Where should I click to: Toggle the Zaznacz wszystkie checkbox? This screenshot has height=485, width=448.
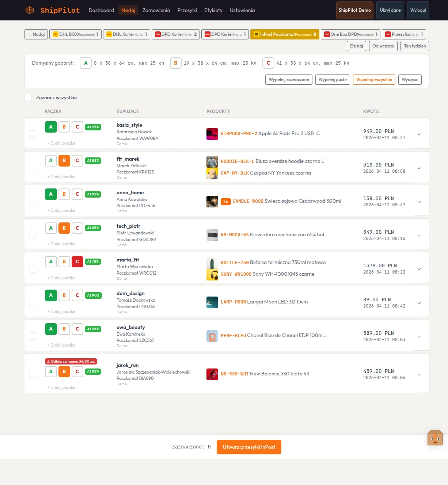coord(28,98)
